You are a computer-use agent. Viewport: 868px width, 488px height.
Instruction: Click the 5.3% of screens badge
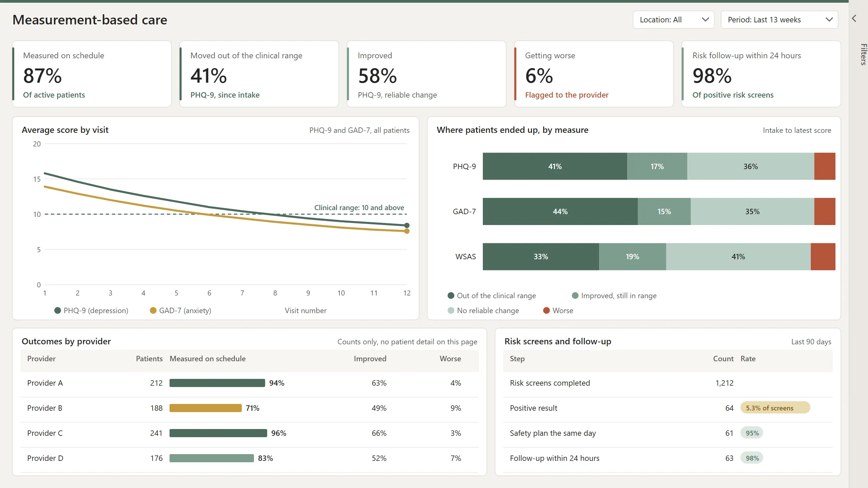[x=775, y=408]
